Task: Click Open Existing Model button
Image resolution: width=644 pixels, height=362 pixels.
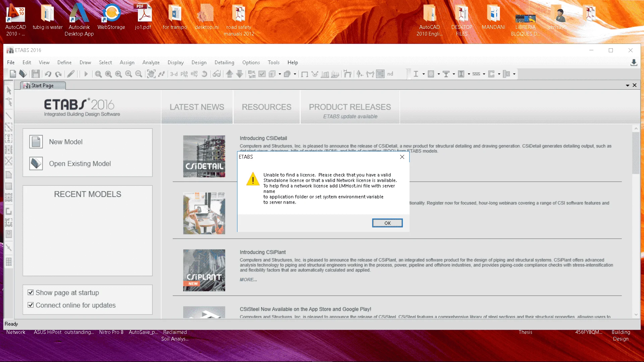Action: (70, 164)
